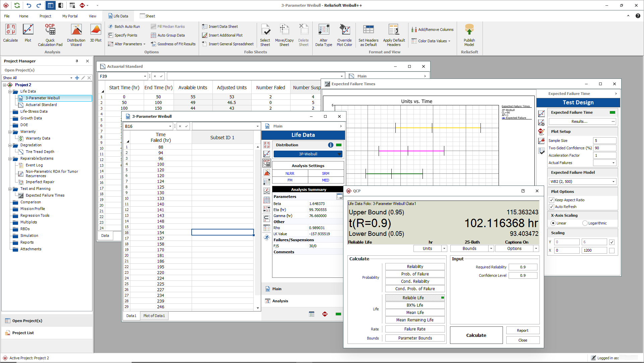This screenshot has height=363, width=644.
Task: Select the Insert Data Sheet icon
Action: pyautogui.click(x=205, y=26)
